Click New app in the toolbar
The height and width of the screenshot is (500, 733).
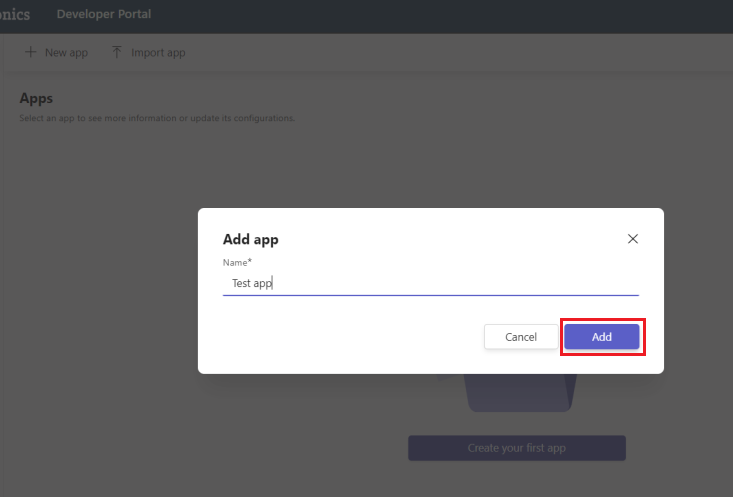pos(56,52)
